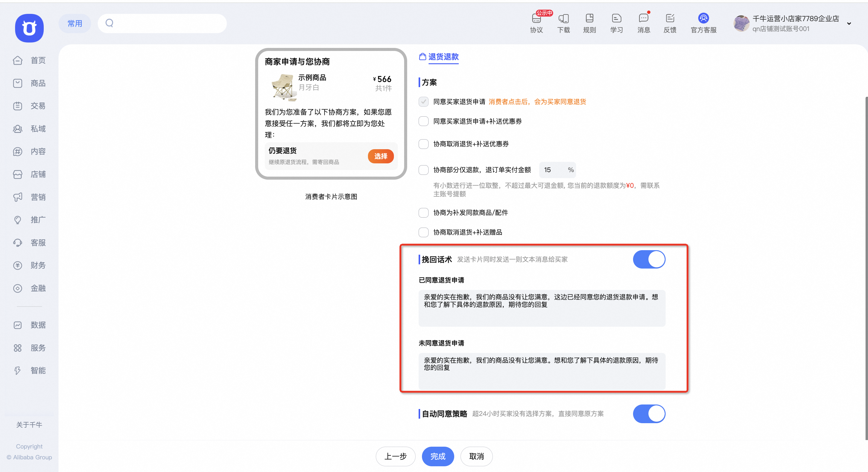Screen dimensions: 868x472
Task: Select the 常用 tab next to search
Action: (x=75, y=23)
